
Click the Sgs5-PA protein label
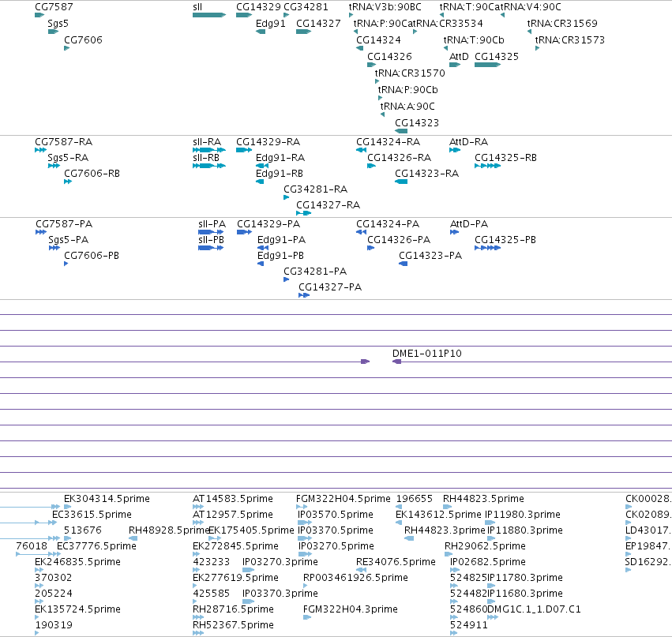tap(69, 240)
